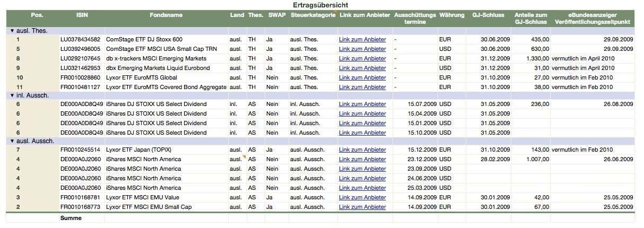
Task: Open Link zum Anbieter for Lyxor EuroMTS Covered Bond Aggregate
Action: 362,87
